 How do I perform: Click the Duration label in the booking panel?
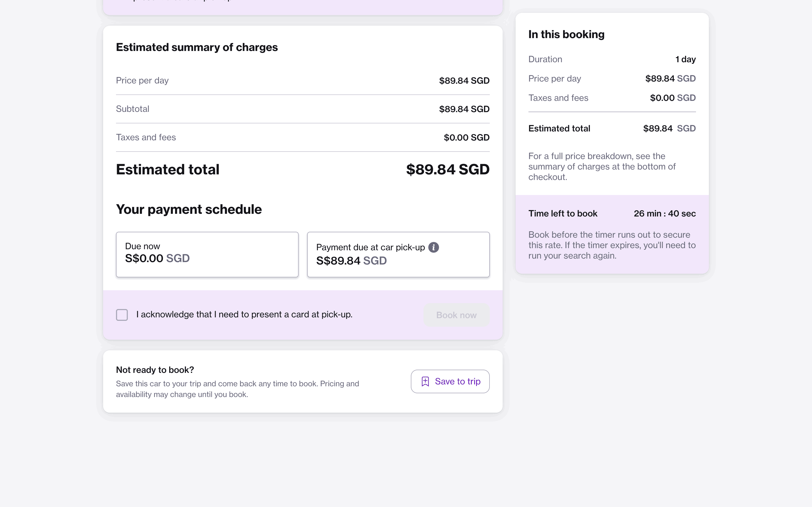click(545, 59)
